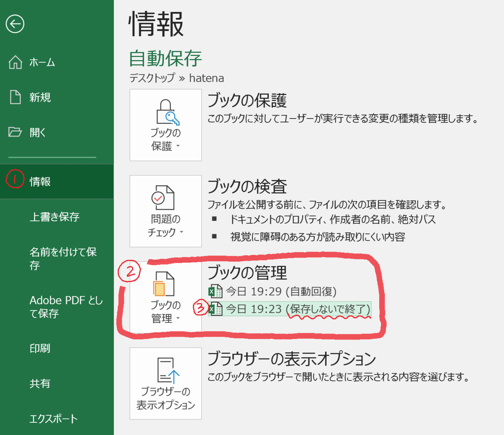Click the browser view upload arrow icon

pos(168,370)
